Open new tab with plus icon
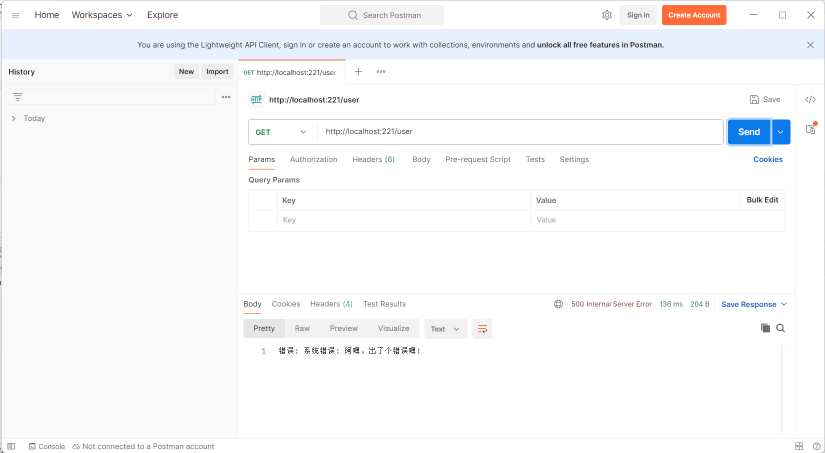825x453 pixels. click(359, 71)
